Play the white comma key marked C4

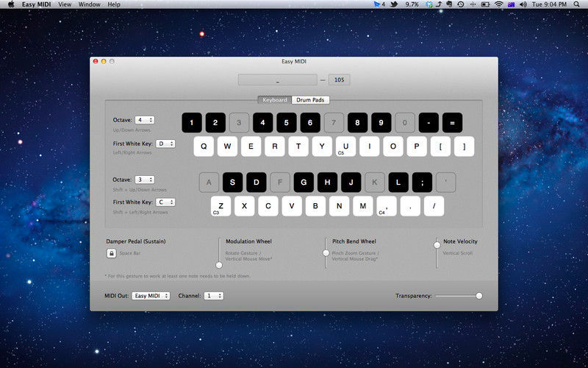(387, 206)
